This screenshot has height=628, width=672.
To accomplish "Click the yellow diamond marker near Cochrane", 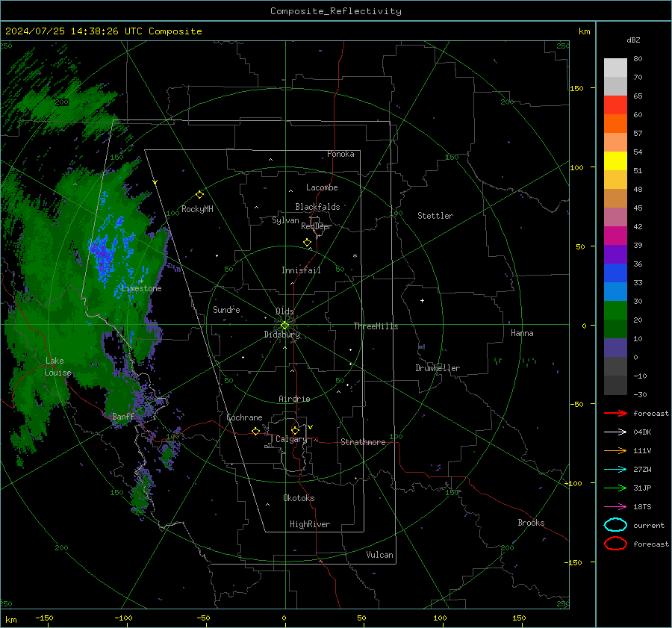I will click(x=256, y=431).
